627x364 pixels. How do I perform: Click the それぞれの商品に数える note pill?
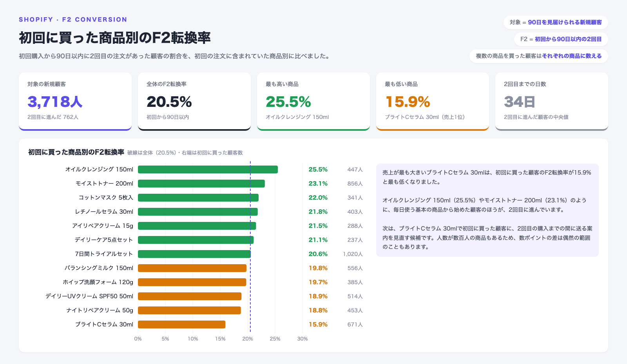point(539,56)
